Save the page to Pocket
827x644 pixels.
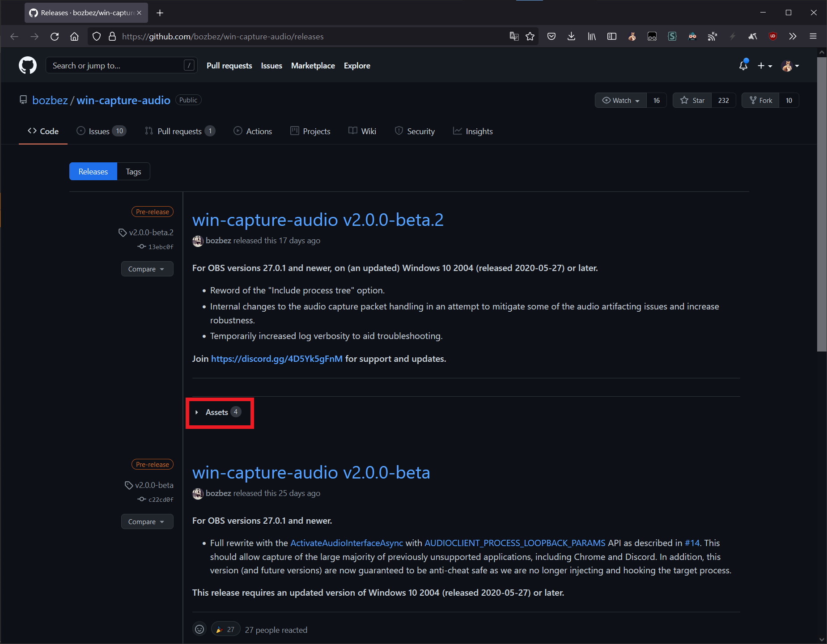point(551,36)
